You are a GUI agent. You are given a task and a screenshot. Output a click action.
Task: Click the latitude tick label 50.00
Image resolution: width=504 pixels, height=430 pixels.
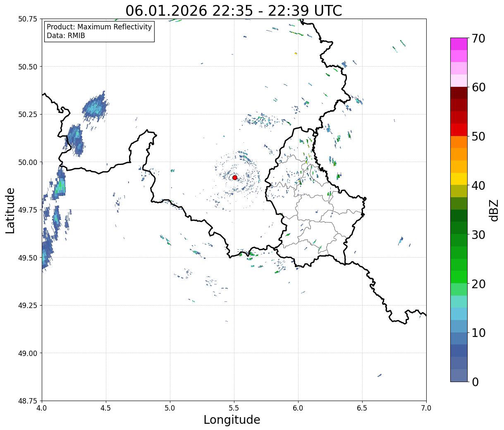click(27, 162)
